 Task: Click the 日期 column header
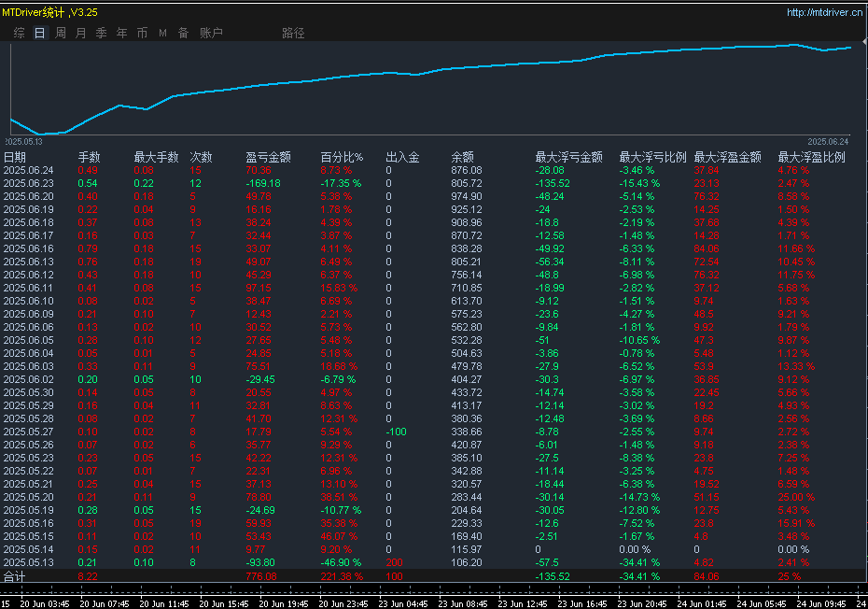[15, 157]
